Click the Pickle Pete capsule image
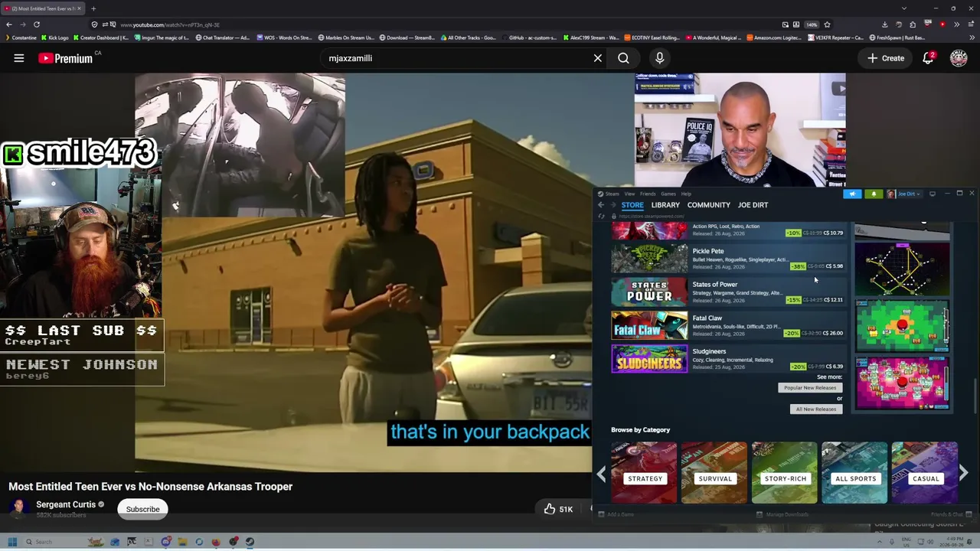This screenshot has height=551, width=980. click(x=649, y=259)
